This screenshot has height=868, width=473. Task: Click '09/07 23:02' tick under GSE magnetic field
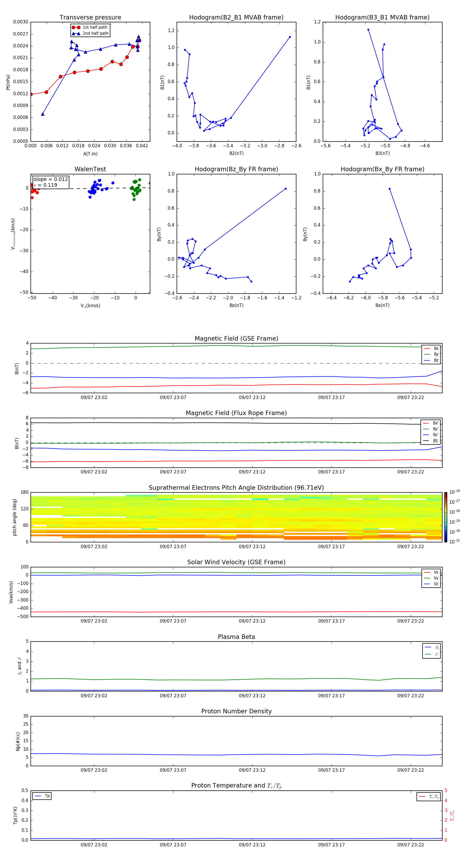[x=94, y=398]
